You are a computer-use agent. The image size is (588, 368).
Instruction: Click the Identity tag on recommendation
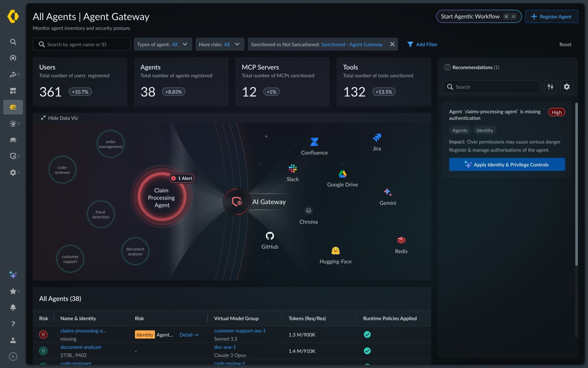(x=484, y=130)
